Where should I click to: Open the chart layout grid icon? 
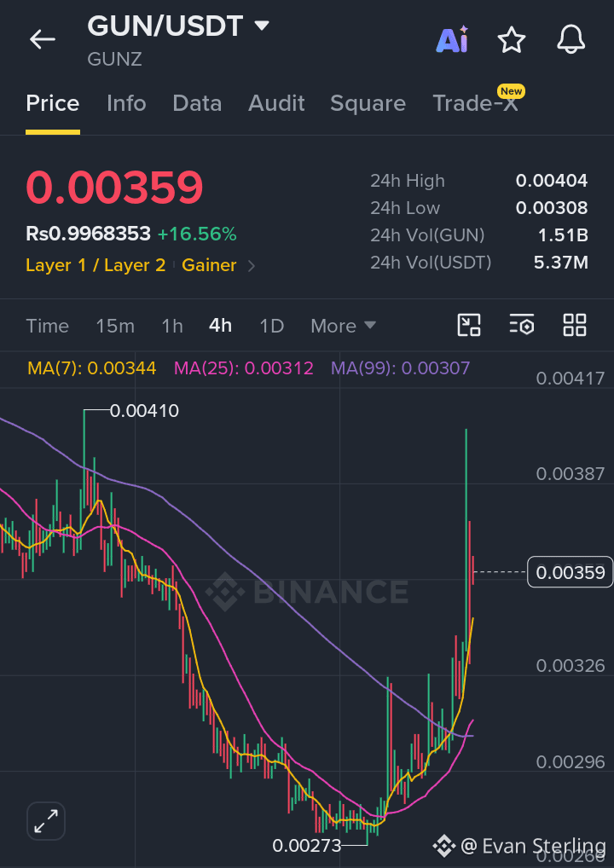575,325
